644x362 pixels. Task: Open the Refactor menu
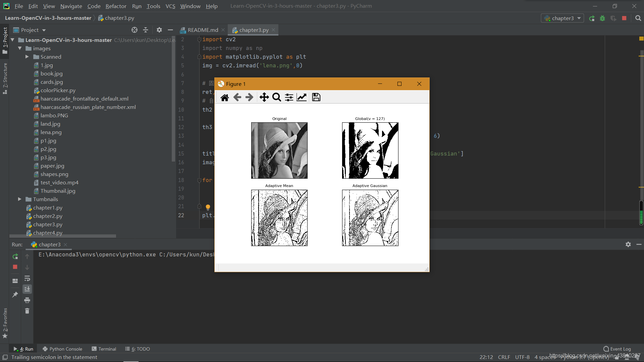(116, 6)
